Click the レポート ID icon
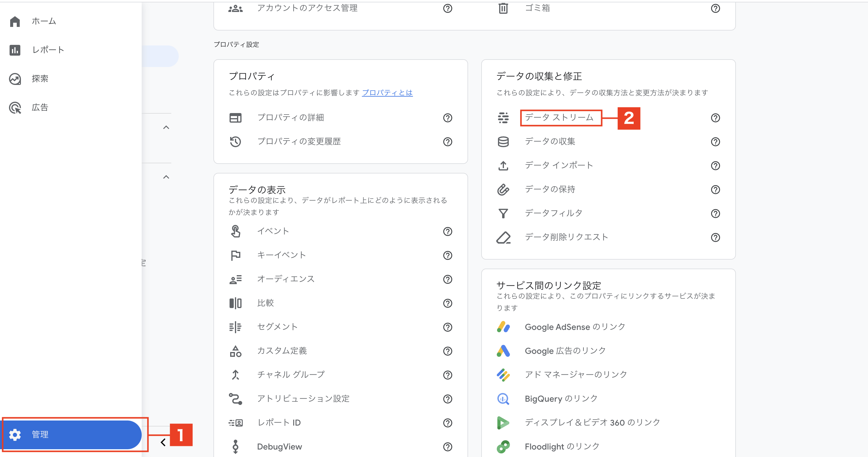This screenshot has height=457, width=868. coord(235,423)
